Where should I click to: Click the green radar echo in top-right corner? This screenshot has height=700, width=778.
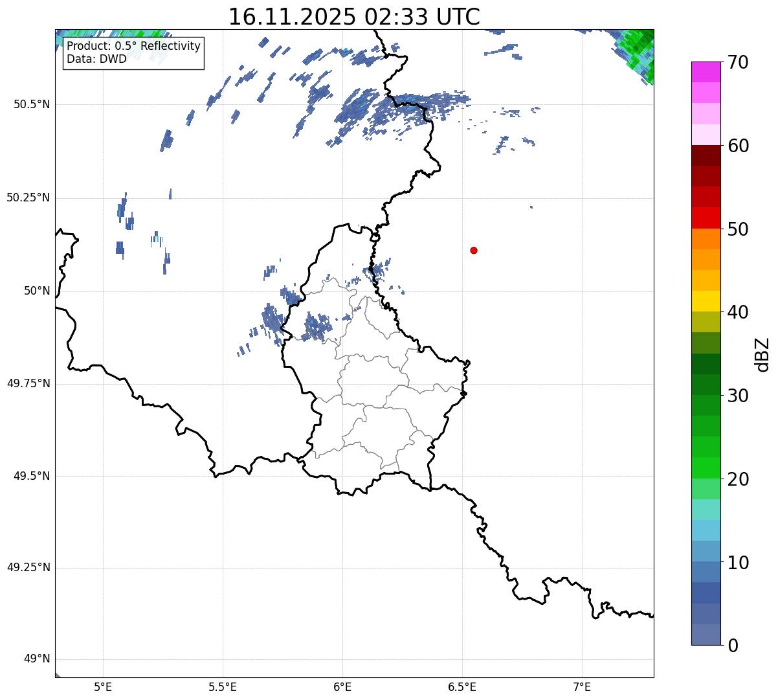[x=638, y=52]
